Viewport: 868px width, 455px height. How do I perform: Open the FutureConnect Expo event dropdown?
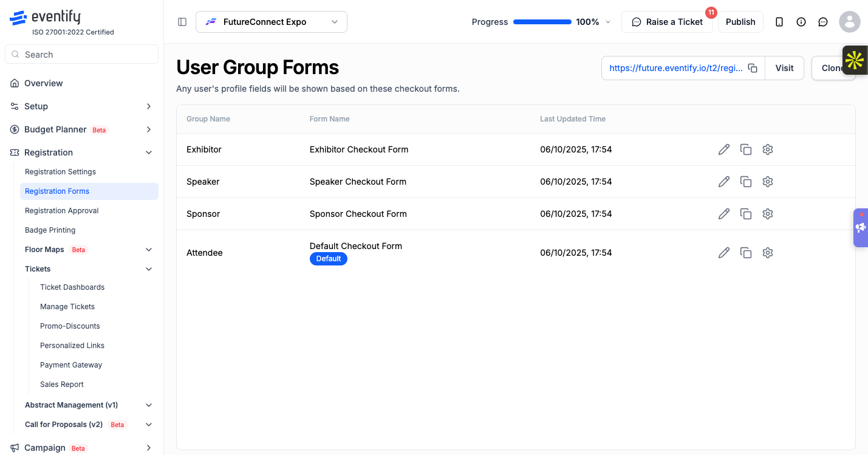272,22
